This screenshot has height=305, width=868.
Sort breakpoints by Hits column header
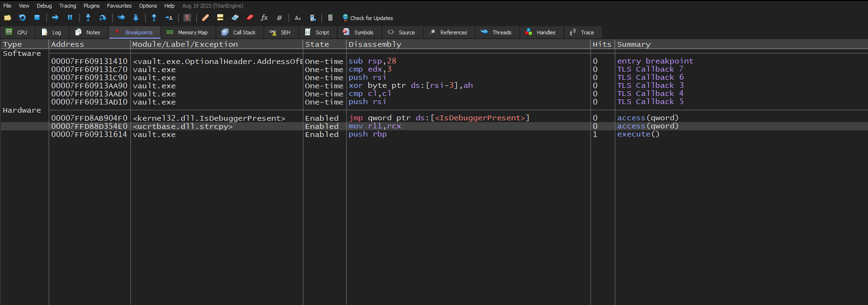[602, 44]
